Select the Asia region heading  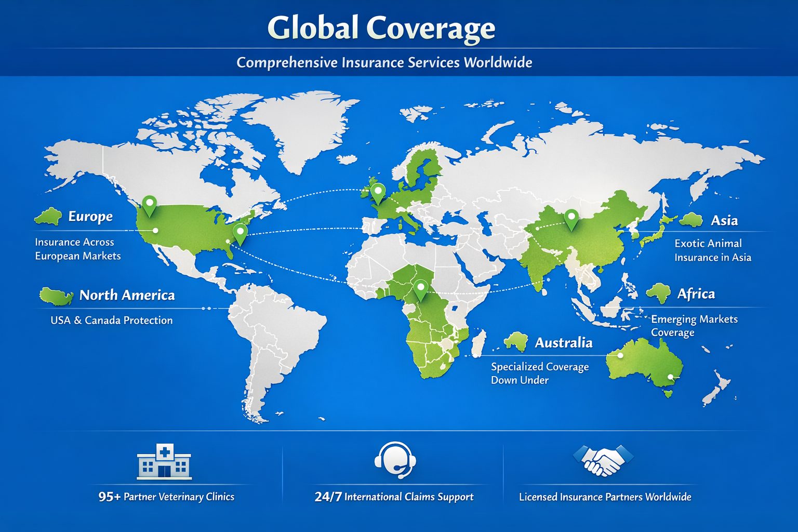pos(724,220)
